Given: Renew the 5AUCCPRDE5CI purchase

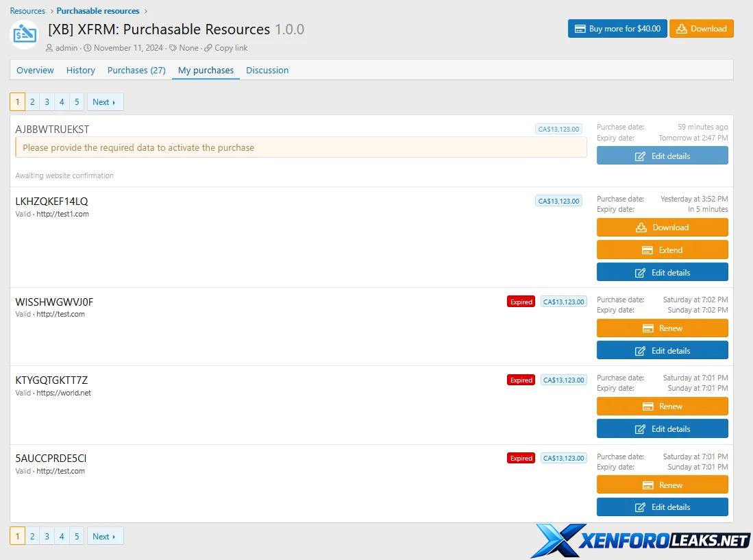Looking at the screenshot, I should 662,485.
